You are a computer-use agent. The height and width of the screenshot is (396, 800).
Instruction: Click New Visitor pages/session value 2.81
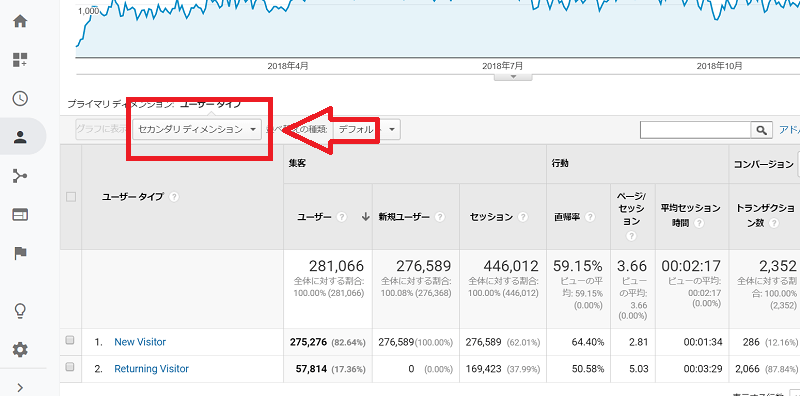pyautogui.click(x=638, y=342)
